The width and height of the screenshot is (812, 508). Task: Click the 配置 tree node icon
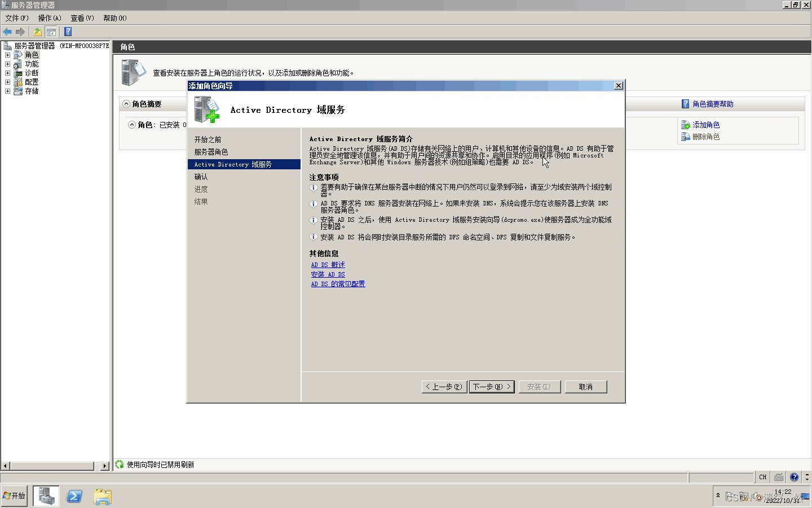tap(18, 82)
